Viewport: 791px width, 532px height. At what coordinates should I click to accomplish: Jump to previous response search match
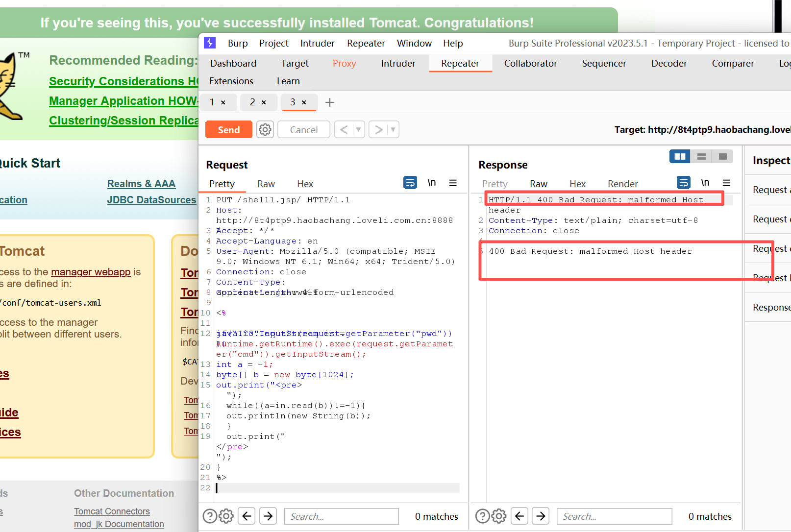coord(519,516)
